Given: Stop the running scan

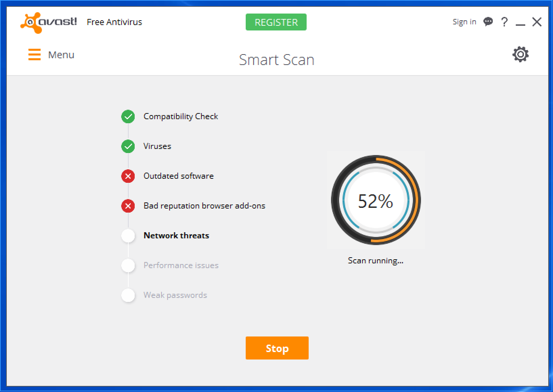Looking at the screenshot, I should point(277,348).
